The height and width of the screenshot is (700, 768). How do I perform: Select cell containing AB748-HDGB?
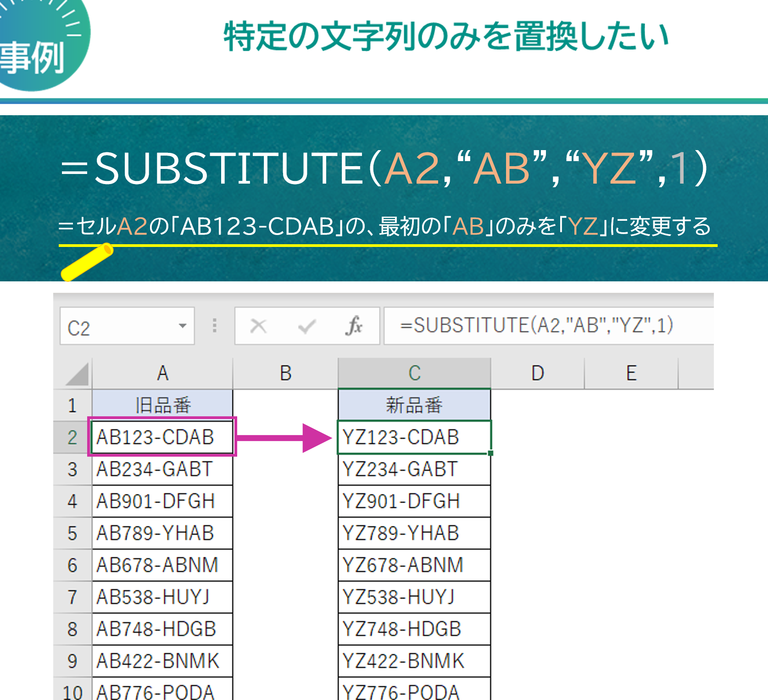point(162,629)
